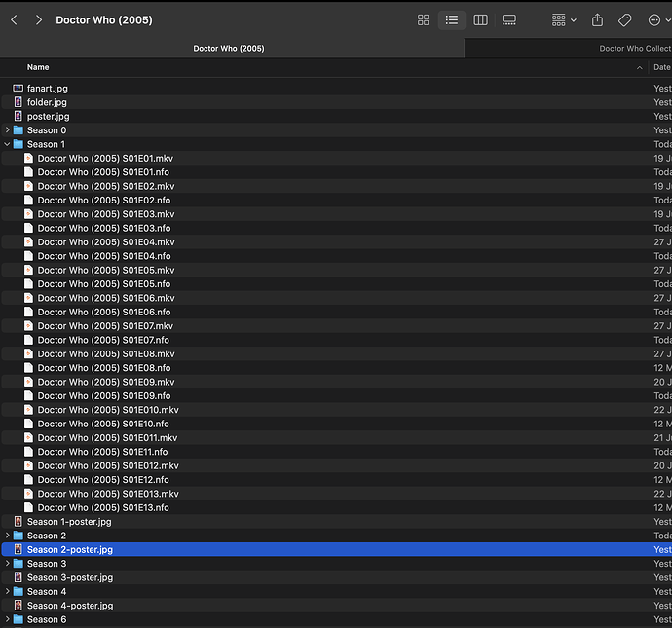Image resolution: width=672 pixels, height=628 pixels.
Task: Click the Season 1 folder icon
Action: click(x=18, y=144)
